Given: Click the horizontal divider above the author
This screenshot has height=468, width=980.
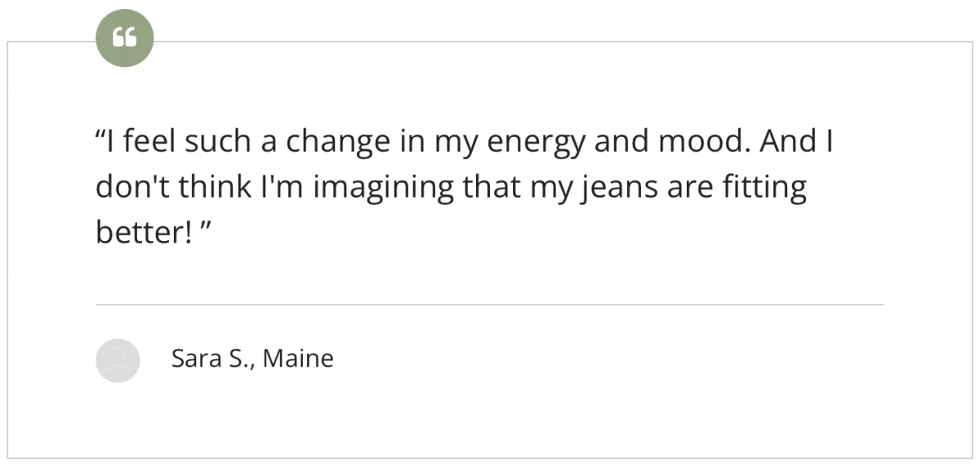Looking at the screenshot, I should (x=490, y=305).
